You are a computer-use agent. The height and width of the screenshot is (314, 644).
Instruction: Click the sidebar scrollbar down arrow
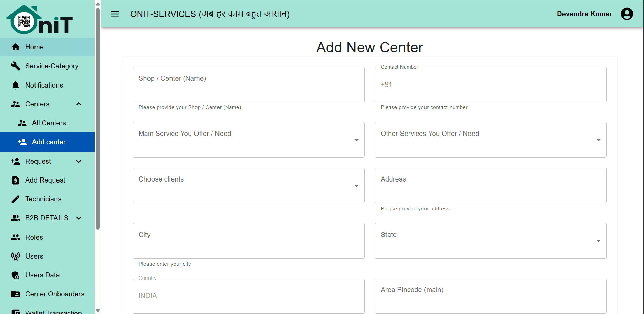[x=98, y=310]
